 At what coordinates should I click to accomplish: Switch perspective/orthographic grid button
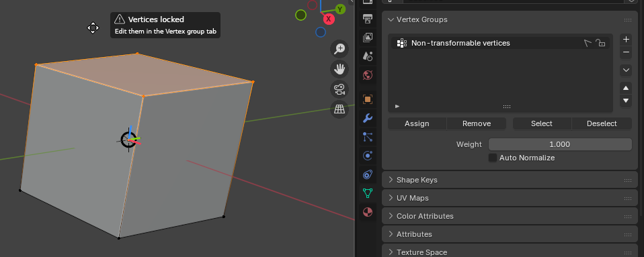[339, 109]
